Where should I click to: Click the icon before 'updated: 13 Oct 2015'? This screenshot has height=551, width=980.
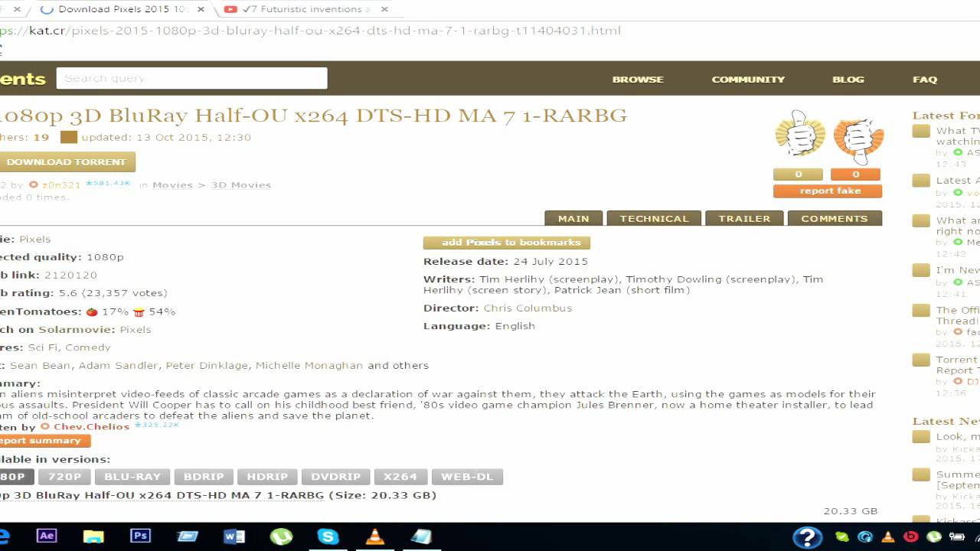point(69,137)
